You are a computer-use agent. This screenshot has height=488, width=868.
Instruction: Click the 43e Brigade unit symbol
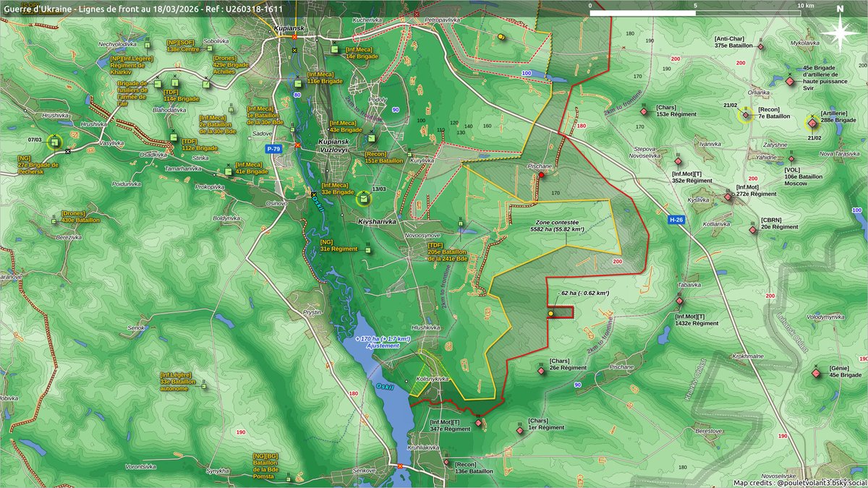[372, 138]
